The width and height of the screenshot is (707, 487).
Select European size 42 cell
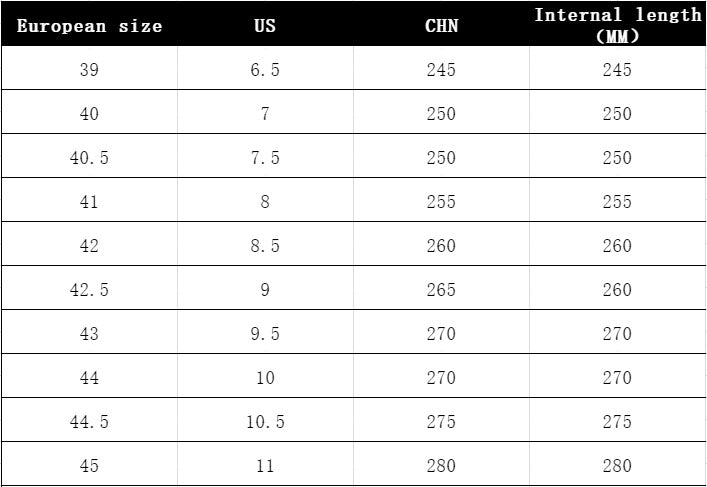point(89,246)
